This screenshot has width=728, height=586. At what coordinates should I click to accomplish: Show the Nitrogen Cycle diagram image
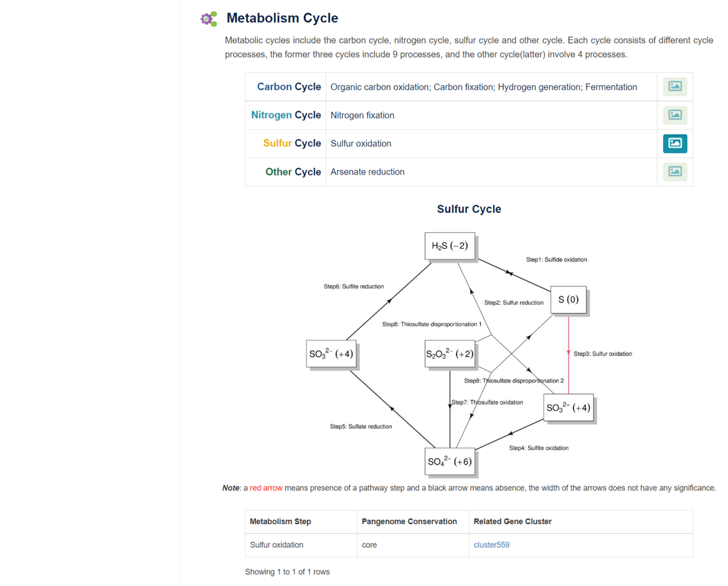click(x=675, y=115)
